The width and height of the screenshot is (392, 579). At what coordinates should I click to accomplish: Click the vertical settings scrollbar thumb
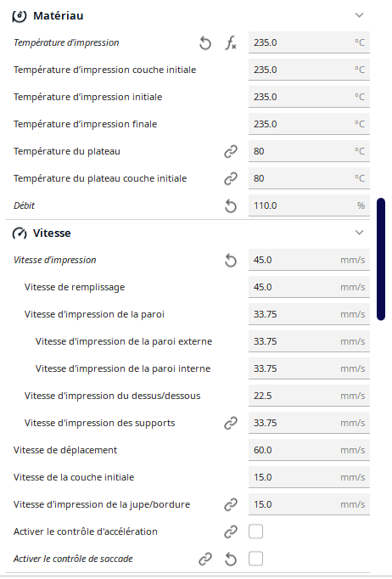(x=381, y=259)
